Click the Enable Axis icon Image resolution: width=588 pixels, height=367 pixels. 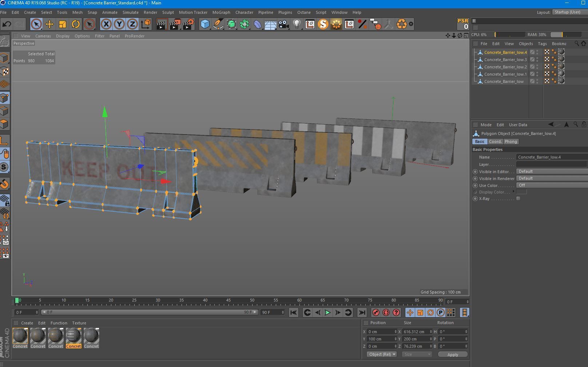(4, 141)
